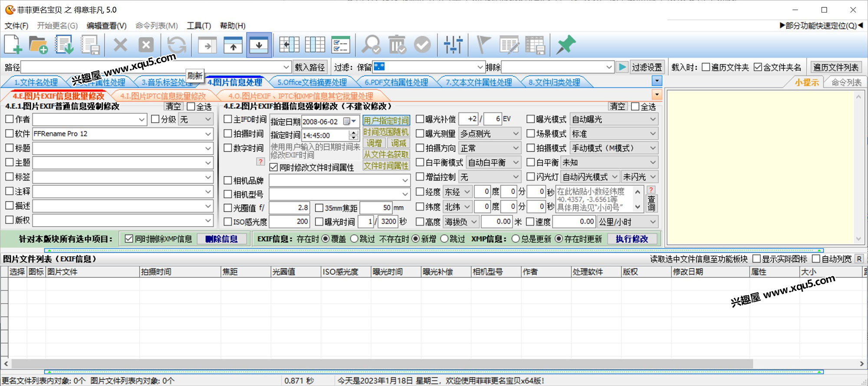Click the boxed X clear-all icon
Image resolution: width=868 pixels, height=386 pixels.
(x=146, y=45)
